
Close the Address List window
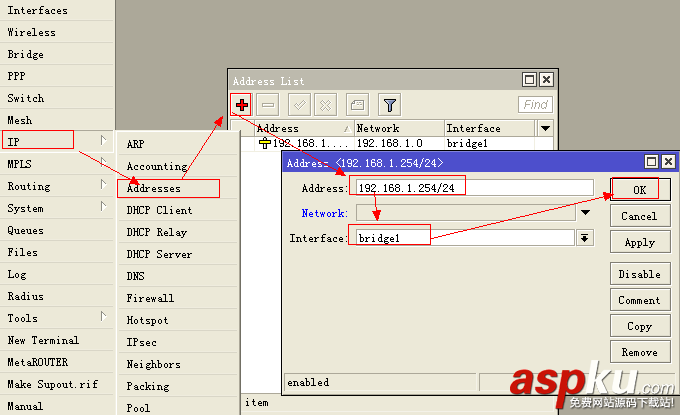(546, 80)
